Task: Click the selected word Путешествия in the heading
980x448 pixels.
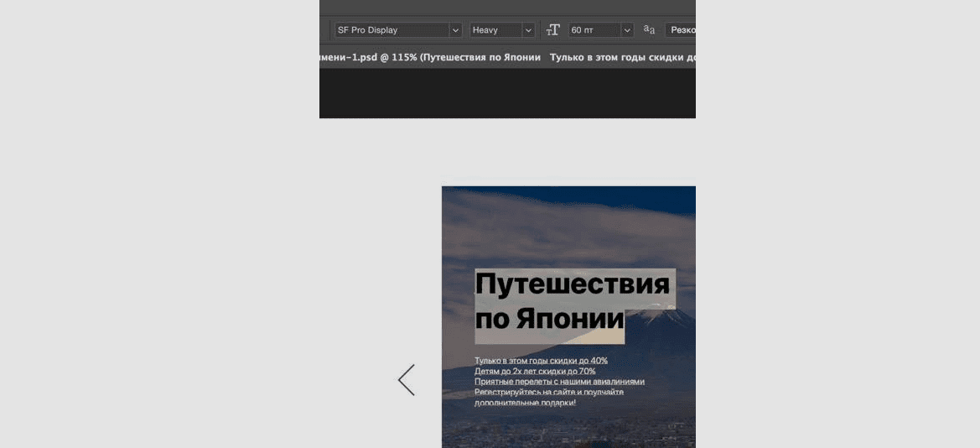Action: [573, 284]
